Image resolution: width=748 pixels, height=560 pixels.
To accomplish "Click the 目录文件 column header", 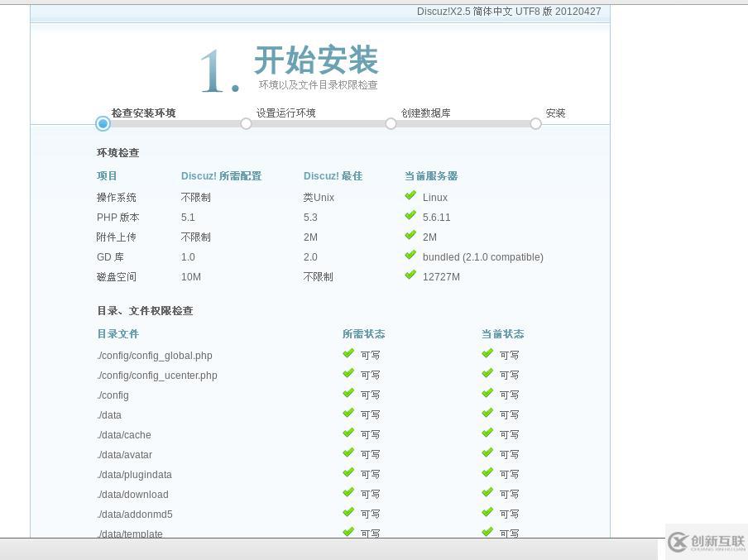I will [117, 334].
